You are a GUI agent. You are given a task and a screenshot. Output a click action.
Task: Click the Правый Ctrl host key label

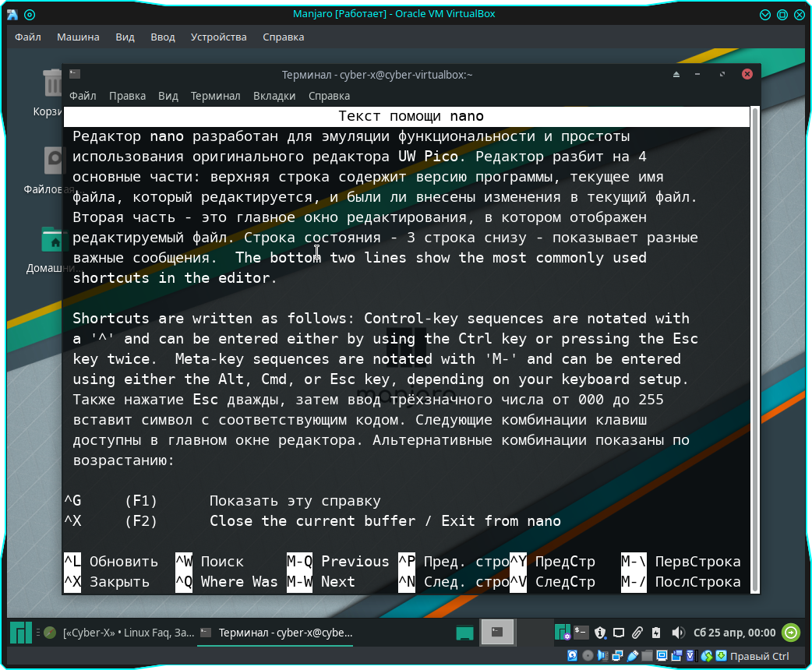coord(759,656)
